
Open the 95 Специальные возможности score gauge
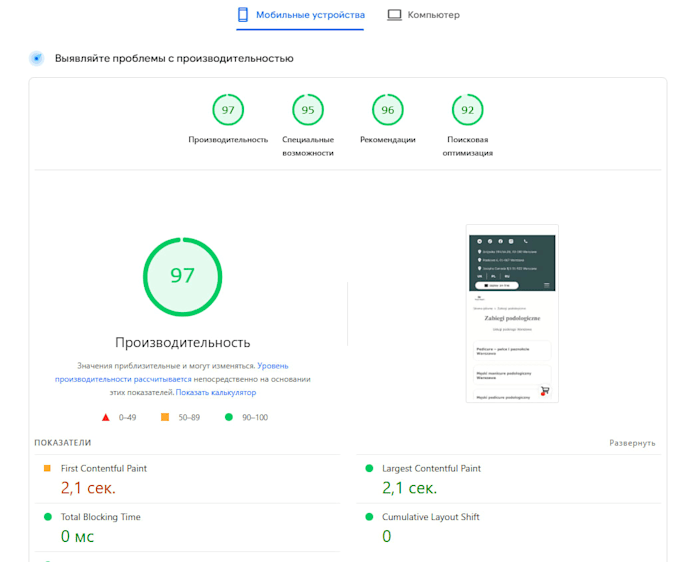[308, 110]
